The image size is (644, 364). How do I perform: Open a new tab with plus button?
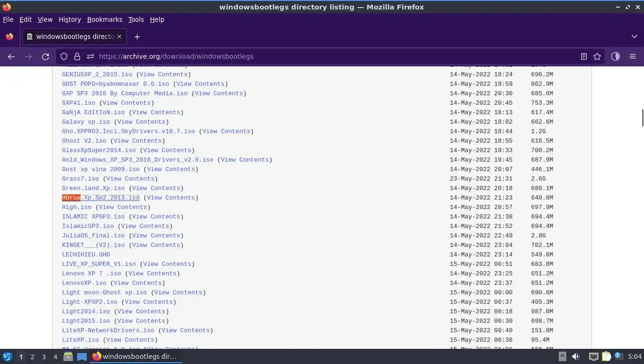(137, 36)
